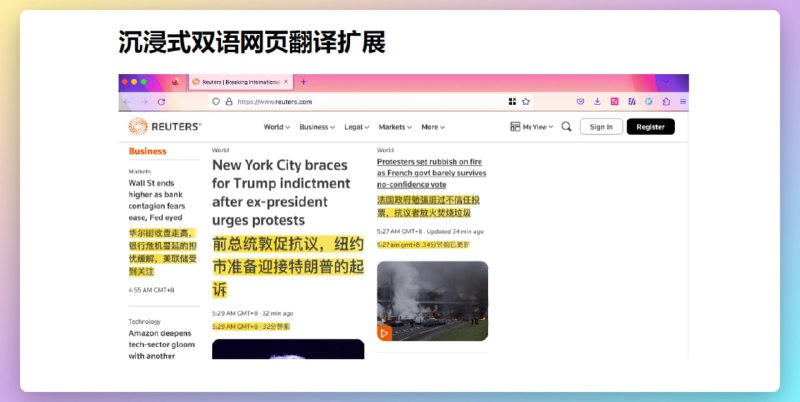This screenshot has height=402, width=800.
Task: Bookmark this page with the star icon
Action: [526, 102]
